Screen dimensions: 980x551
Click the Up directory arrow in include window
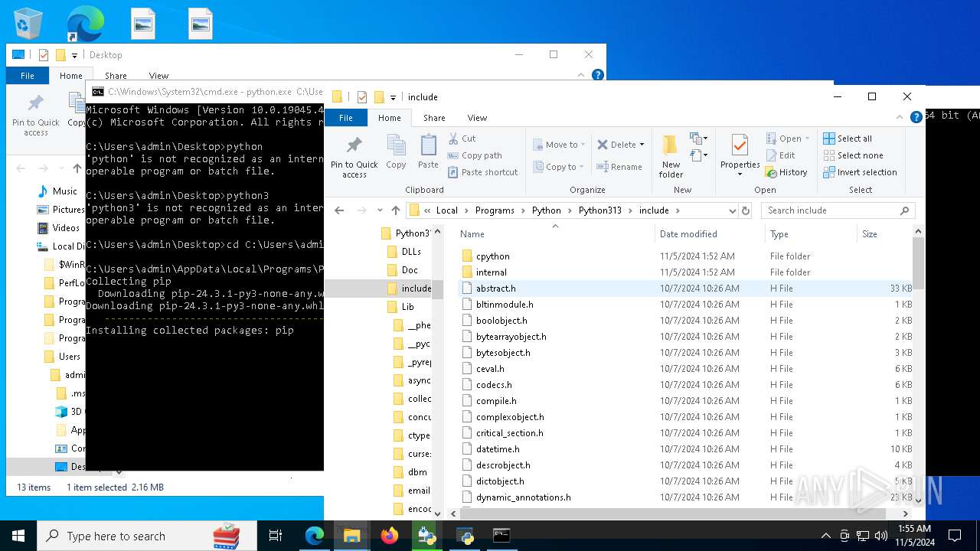pos(395,210)
